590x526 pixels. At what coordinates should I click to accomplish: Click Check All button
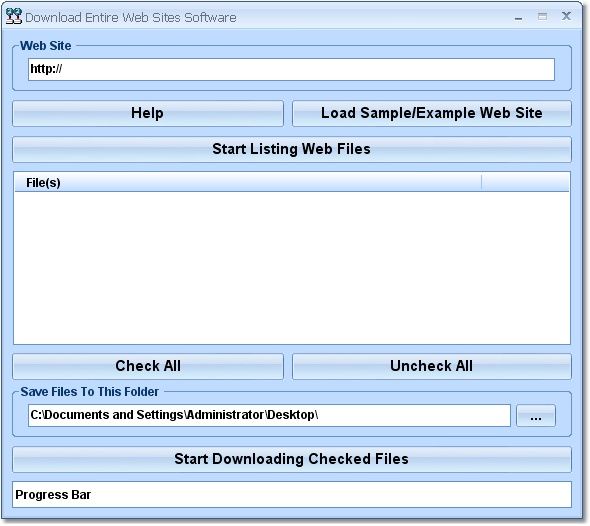148,366
